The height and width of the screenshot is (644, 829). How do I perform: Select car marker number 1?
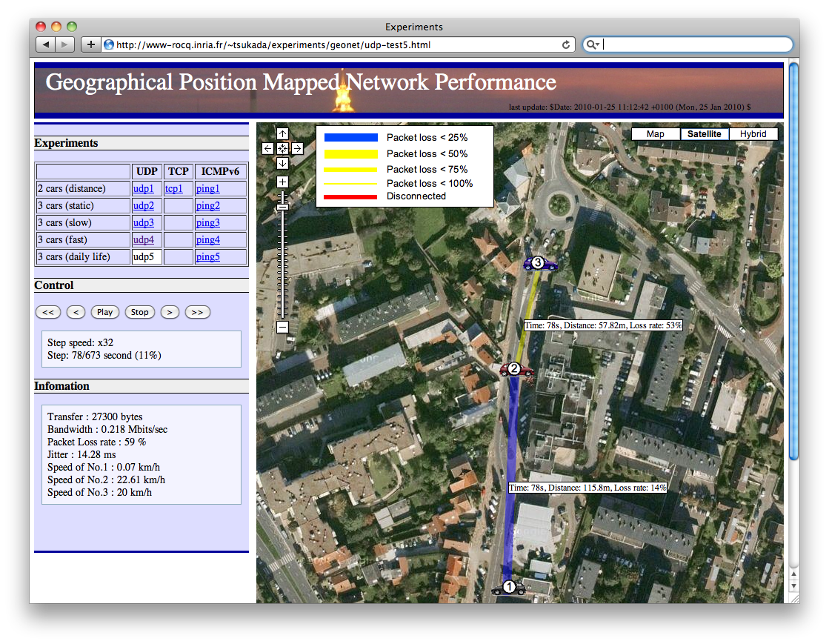pos(509,588)
